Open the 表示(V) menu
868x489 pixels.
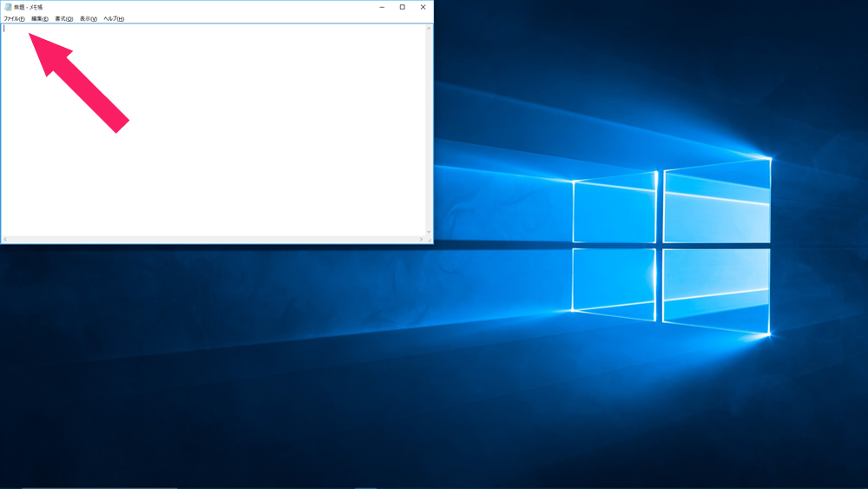(x=88, y=19)
